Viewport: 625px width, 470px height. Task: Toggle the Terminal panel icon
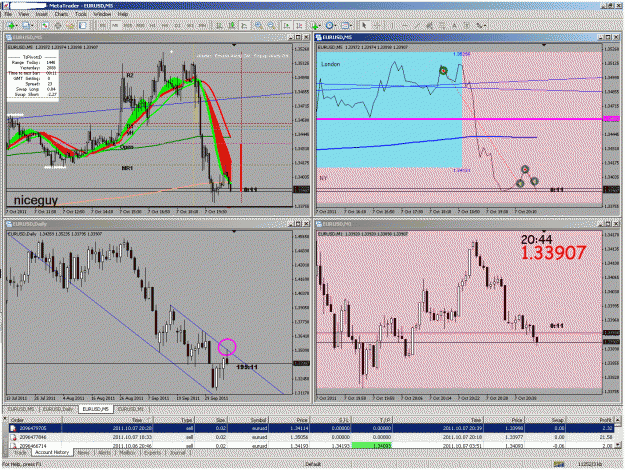(x=83, y=26)
